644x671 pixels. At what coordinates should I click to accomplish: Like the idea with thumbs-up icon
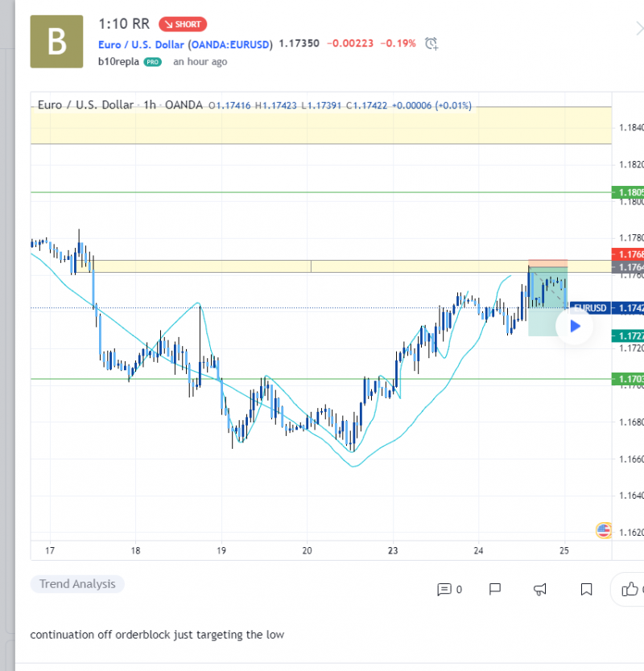(x=630, y=590)
